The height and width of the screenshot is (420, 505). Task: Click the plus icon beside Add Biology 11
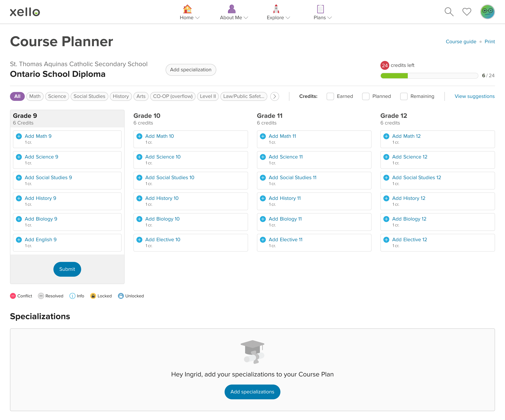[x=263, y=219]
